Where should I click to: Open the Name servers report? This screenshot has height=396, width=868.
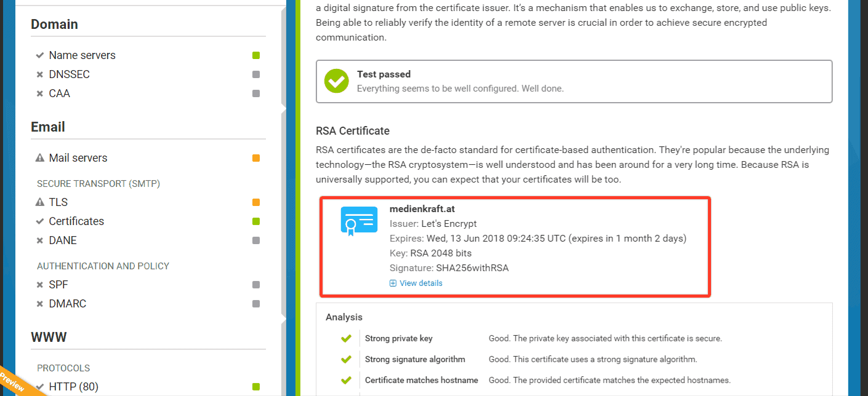coord(82,55)
